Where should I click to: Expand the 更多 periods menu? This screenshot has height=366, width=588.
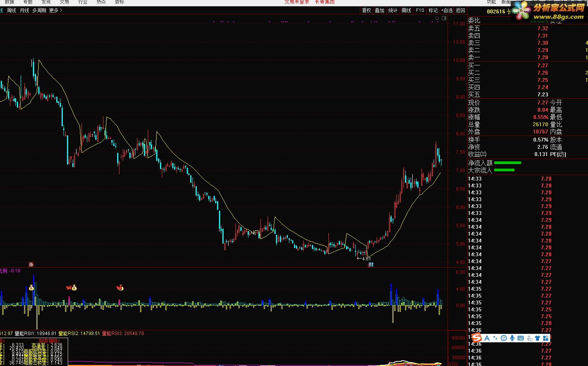click(x=56, y=10)
